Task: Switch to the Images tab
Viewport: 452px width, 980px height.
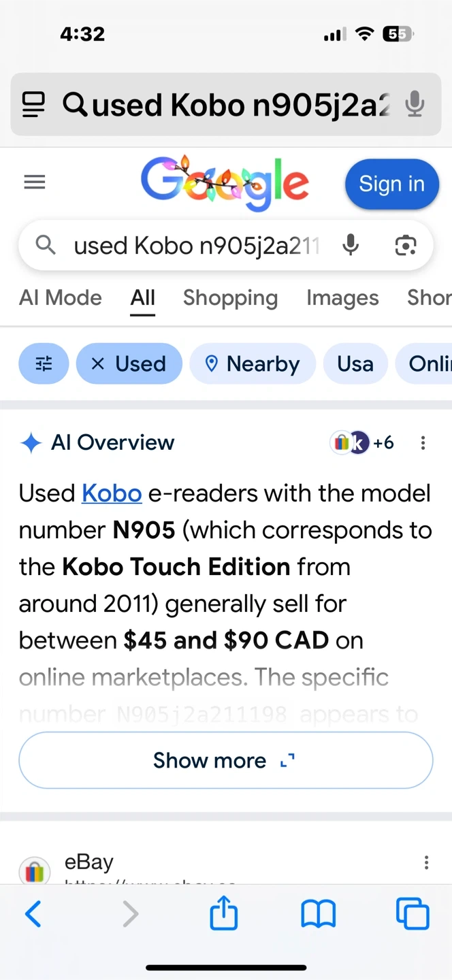Action: pos(342,298)
